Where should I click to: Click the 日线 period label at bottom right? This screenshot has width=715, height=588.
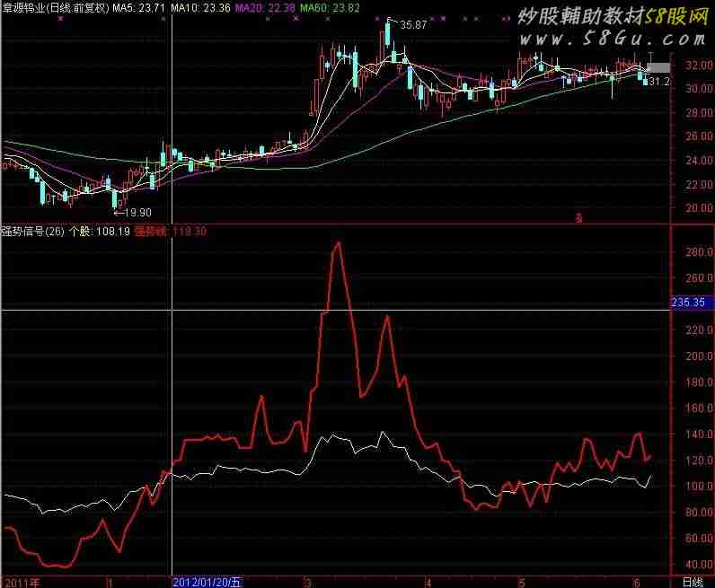click(692, 582)
